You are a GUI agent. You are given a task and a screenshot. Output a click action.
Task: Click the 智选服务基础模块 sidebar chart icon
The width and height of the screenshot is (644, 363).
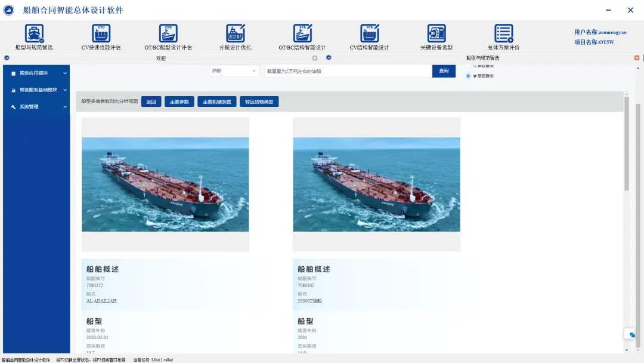[x=13, y=90]
